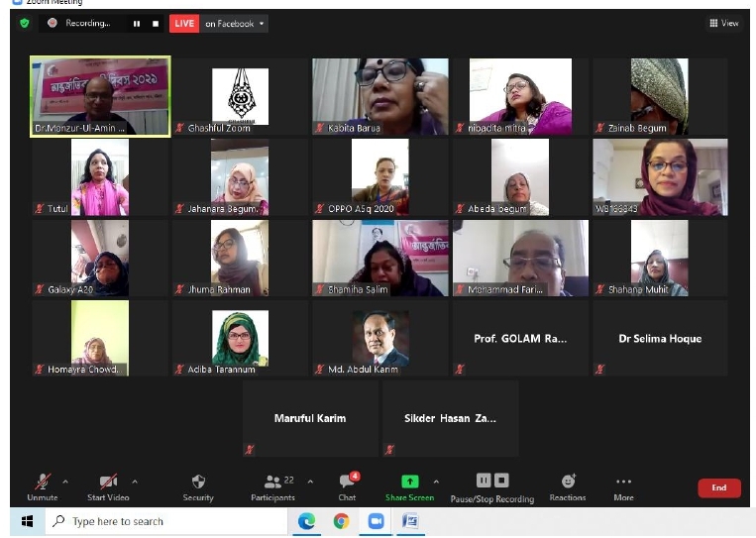Expand sharing options arrow beside Share Screen
The width and height of the screenshot is (756, 538).
(x=436, y=482)
